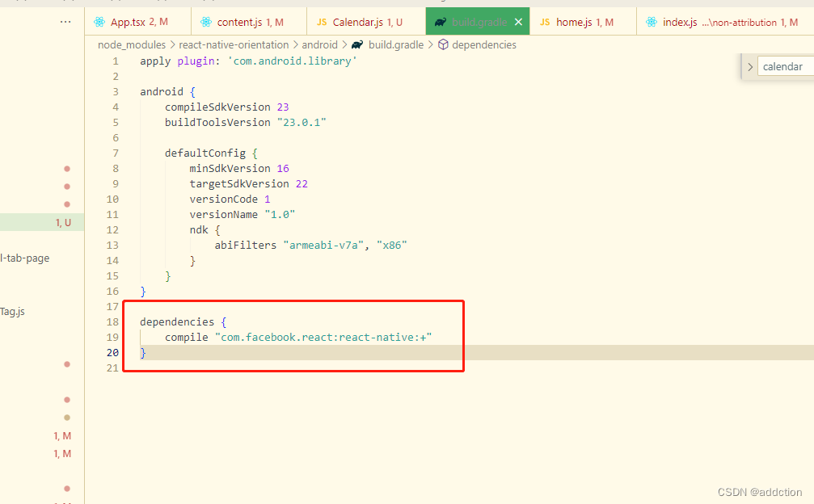Close the build.gradle editor tab

(x=518, y=21)
